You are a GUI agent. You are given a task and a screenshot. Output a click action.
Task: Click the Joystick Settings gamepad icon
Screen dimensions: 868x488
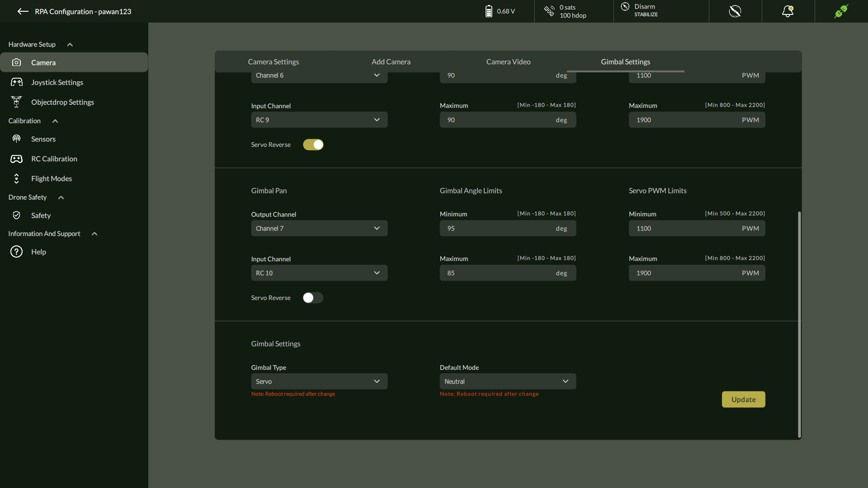(17, 82)
